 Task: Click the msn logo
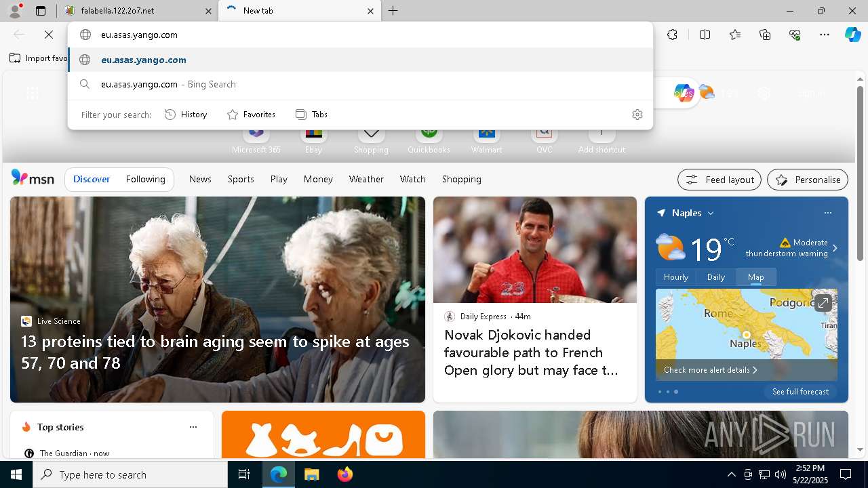pos(33,178)
